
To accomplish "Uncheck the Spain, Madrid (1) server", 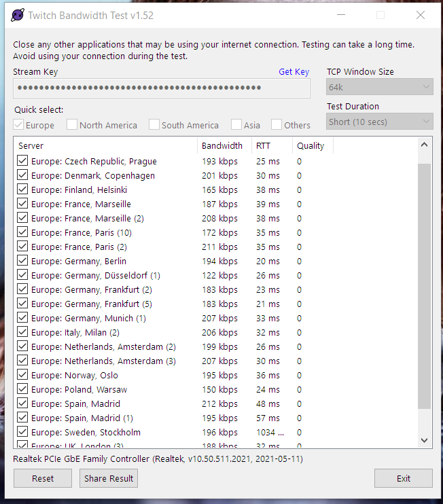I will [22, 418].
